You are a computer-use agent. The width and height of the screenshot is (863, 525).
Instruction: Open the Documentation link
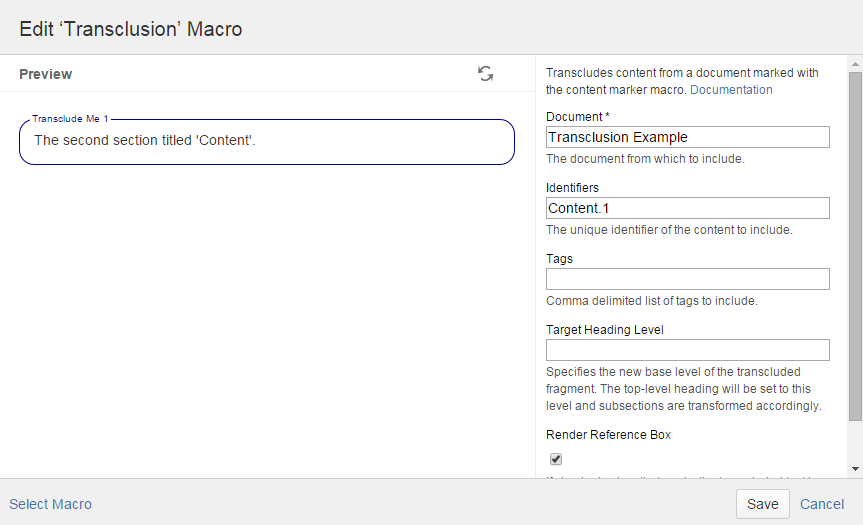[x=731, y=90]
